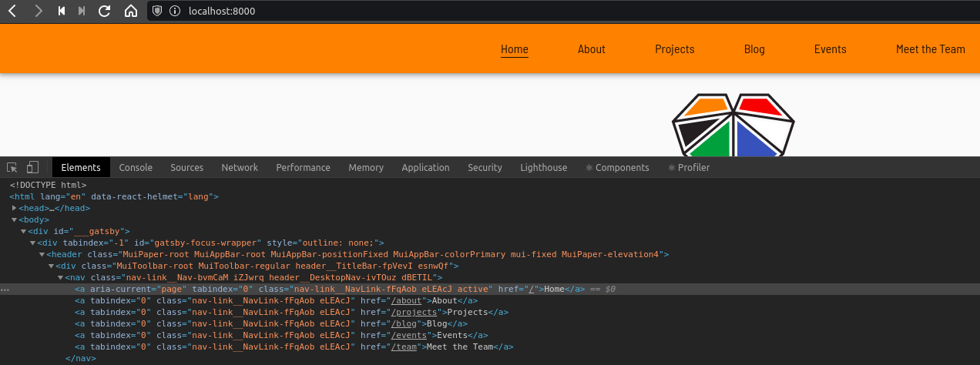Click the site info icon in address bar
Image resolution: width=980 pixels, height=365 pixels.
pyautogui.click(x=175, y=11)
